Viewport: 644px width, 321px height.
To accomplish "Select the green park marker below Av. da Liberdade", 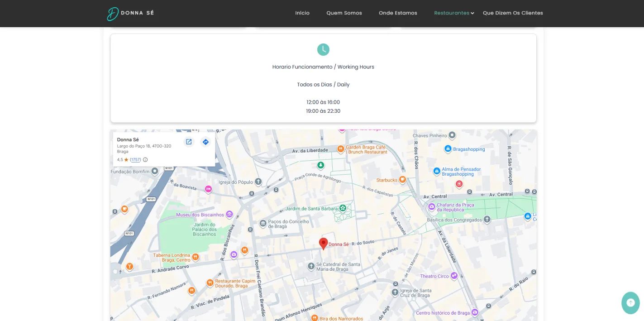I will coord(321,165).
